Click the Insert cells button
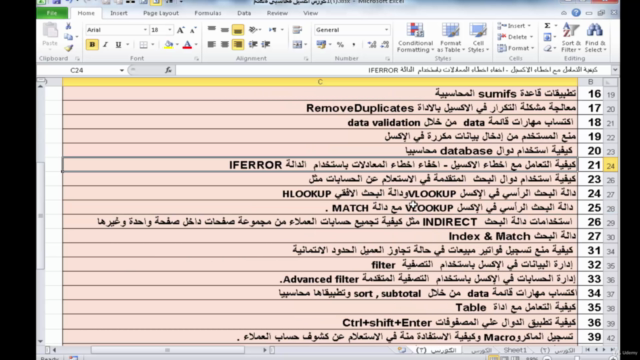 coord(515,26)
